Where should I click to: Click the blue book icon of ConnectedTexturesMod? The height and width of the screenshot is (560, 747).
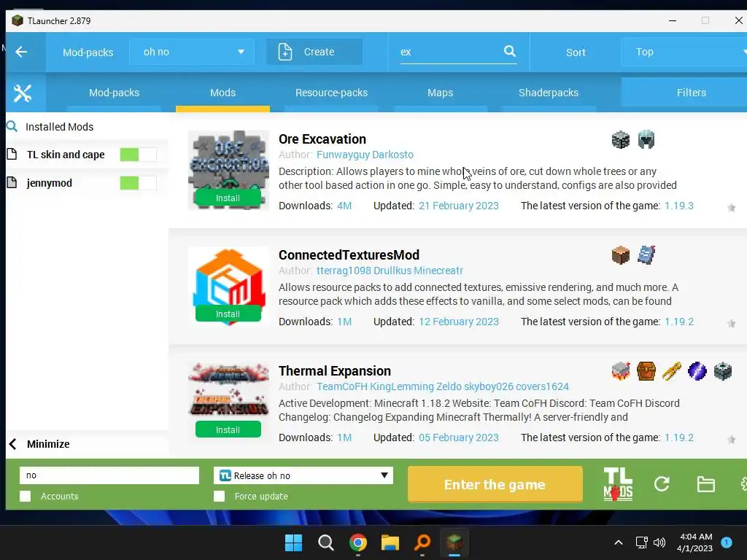coord(646,255)
